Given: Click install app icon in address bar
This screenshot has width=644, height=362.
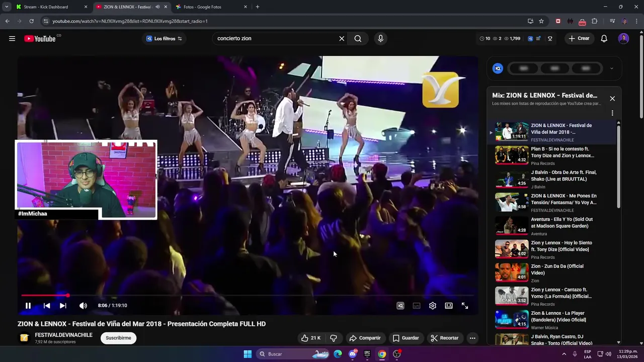Looking at the screenshot, I should 530,21.
